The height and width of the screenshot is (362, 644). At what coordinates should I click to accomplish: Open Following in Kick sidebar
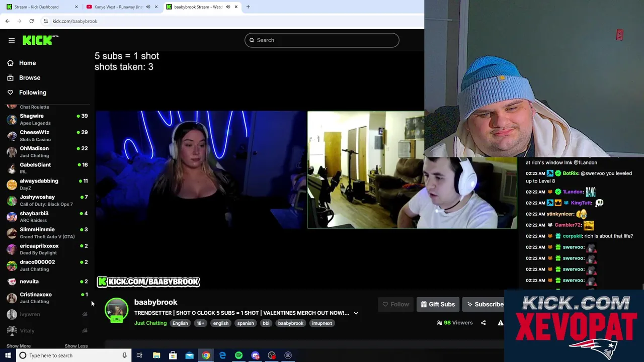click(x=32, y=93)
